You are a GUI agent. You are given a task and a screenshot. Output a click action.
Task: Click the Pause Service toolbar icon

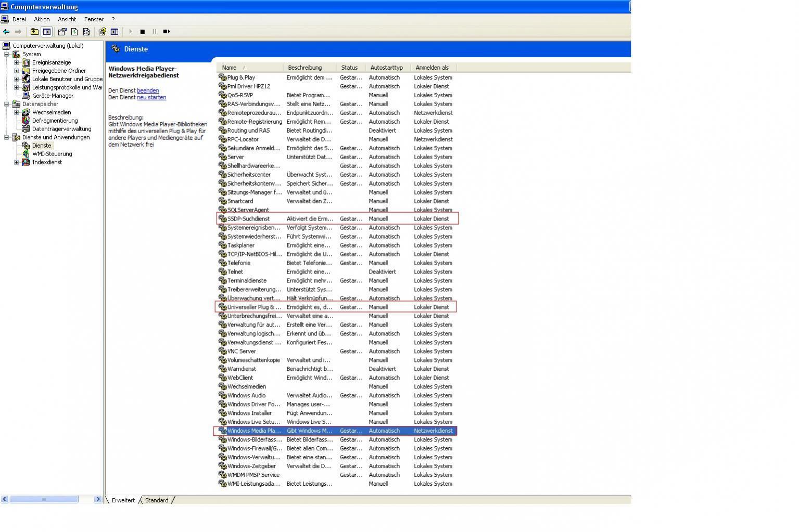[155, 32]
